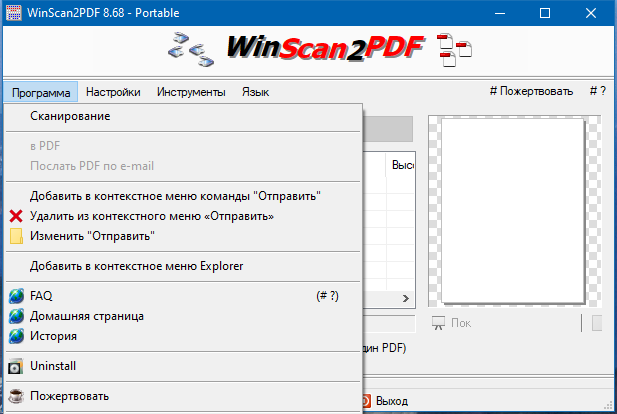The width and height of the screenshot is (617, 414).
Task: Click the scanner icons in the logo banner
Action: click(191, 50)
